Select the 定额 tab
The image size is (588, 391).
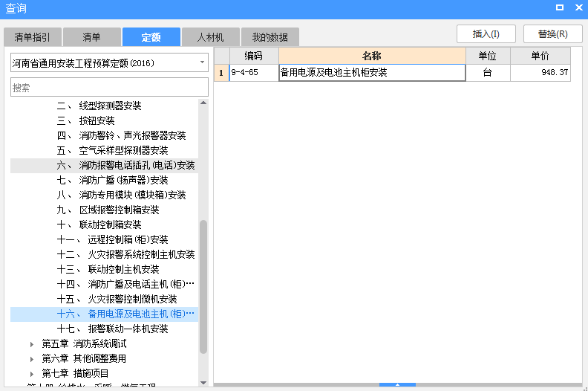pyautogui.click(x=151, y=37)
